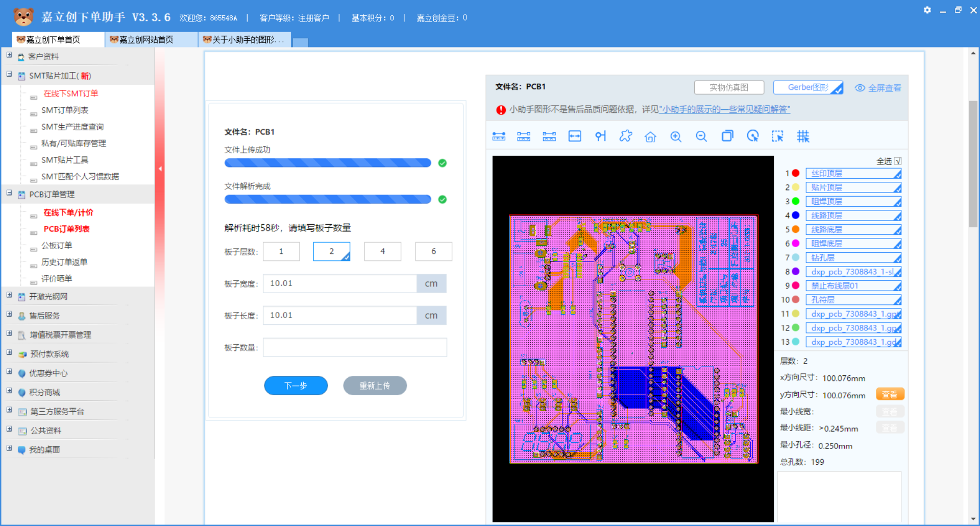Collapse the SMT贴片加工 tree node

(x=9, y=75)
